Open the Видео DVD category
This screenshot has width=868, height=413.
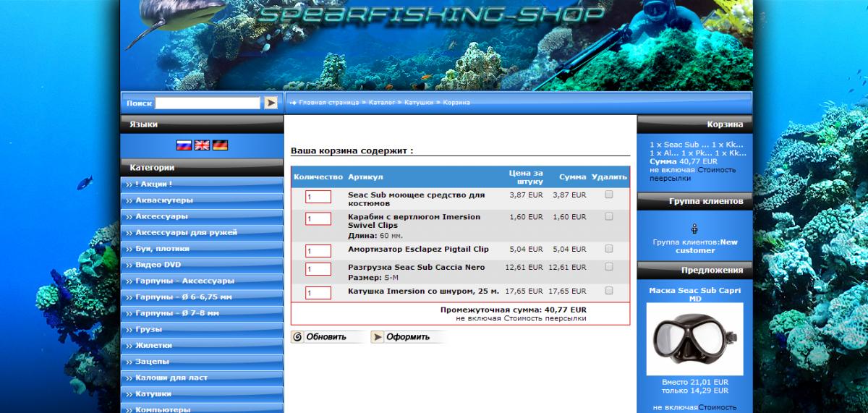pyautogui.click(x=158, y=265)
